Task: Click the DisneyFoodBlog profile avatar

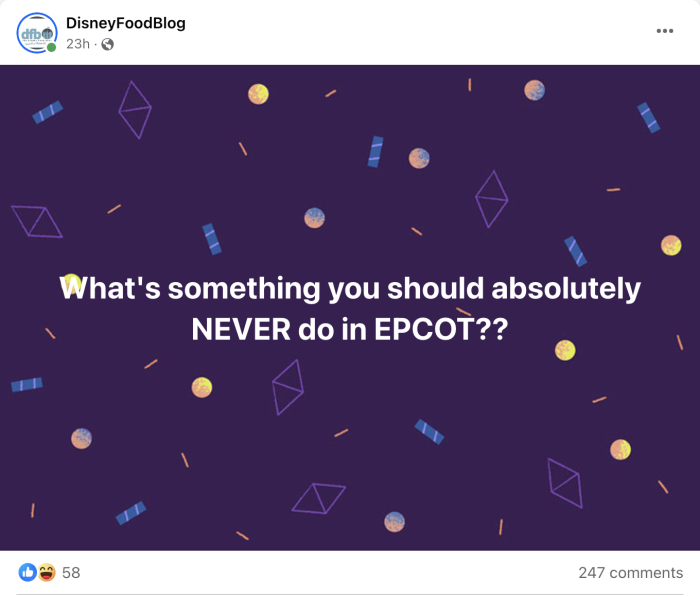Action: click(37, 33)
